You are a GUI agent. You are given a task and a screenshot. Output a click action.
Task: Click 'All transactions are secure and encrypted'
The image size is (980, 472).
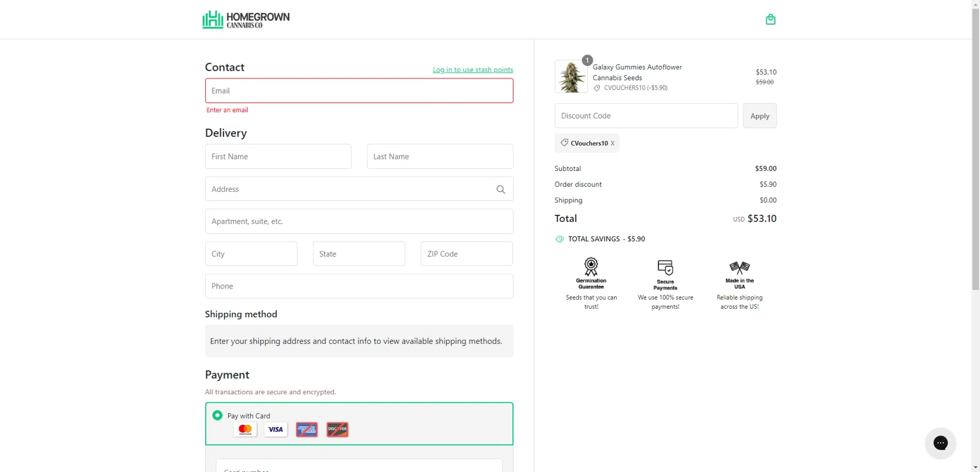tap(270, 392)
